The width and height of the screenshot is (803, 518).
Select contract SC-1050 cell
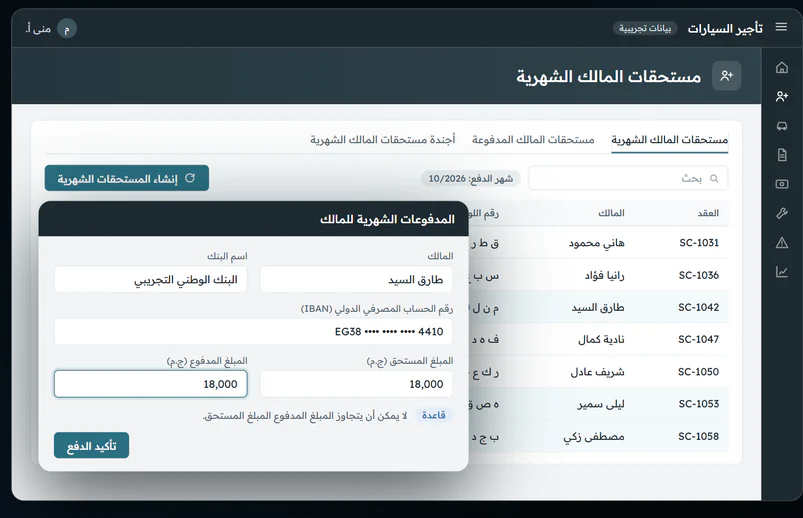pyautogui.click(x=699, y=371)
